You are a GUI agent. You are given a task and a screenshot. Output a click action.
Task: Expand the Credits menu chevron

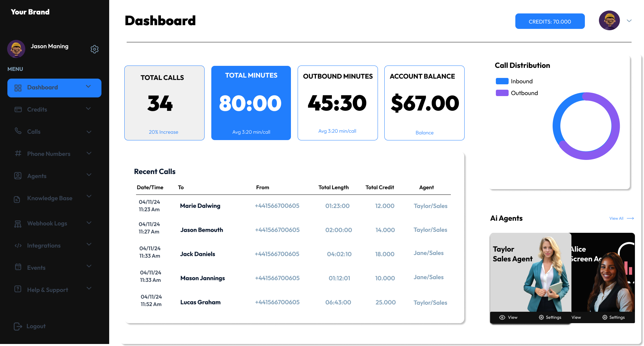[88, 109]
